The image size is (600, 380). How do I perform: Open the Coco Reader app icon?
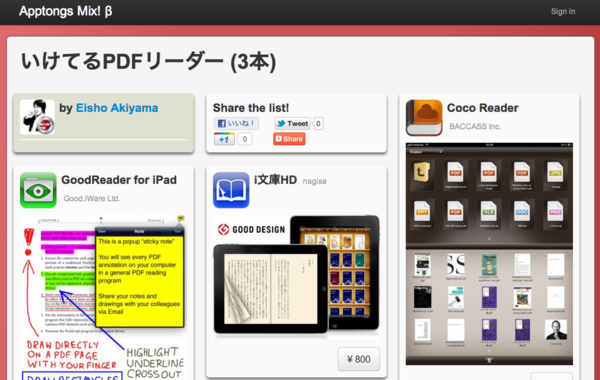424,118
